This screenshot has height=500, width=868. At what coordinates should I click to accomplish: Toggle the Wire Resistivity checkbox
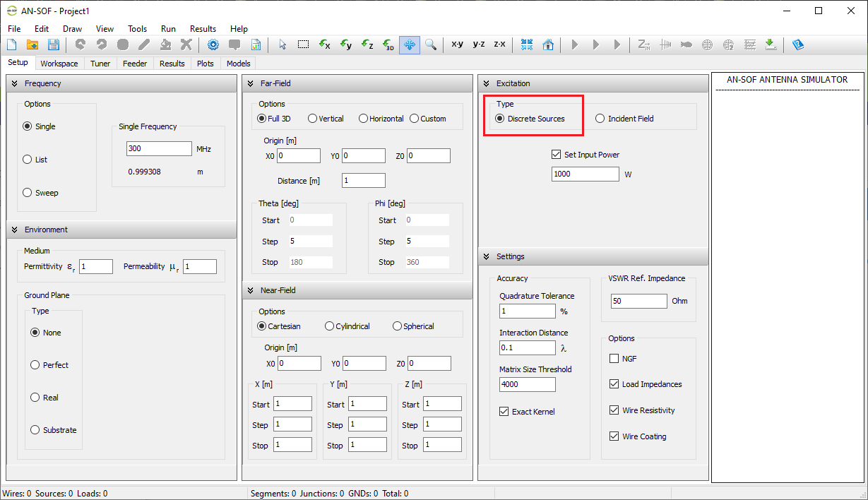pyautogui.click(x=614, y=410)
